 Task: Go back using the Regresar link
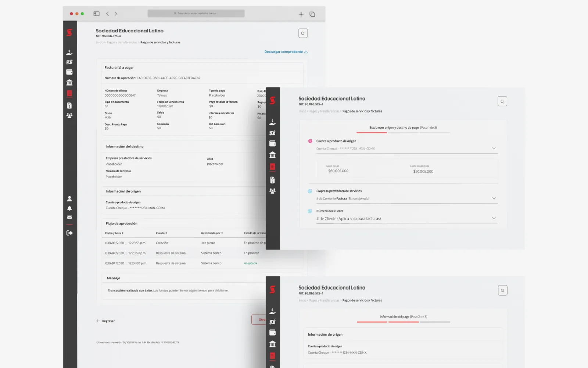(x=105, y=321)
